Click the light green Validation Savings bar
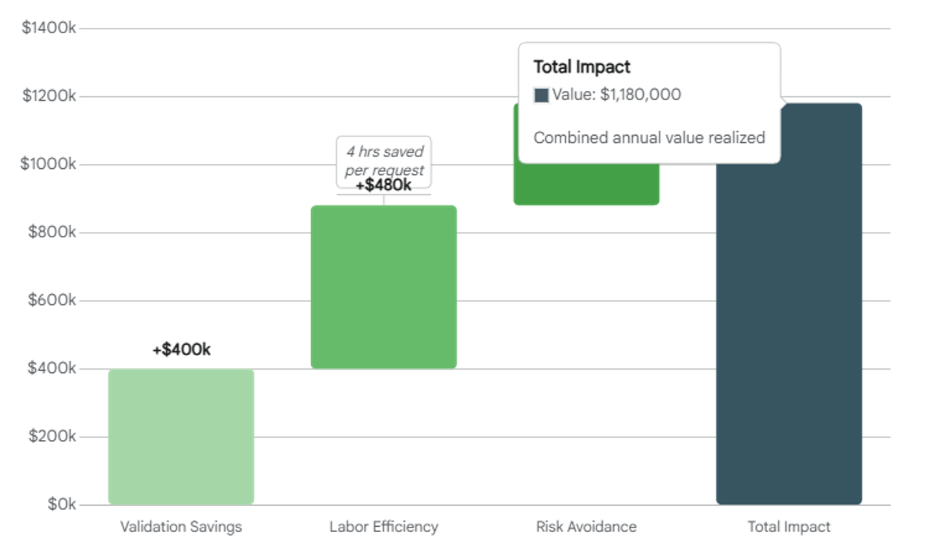The width and height of the screenshot is (940, 560). [181, 437]
